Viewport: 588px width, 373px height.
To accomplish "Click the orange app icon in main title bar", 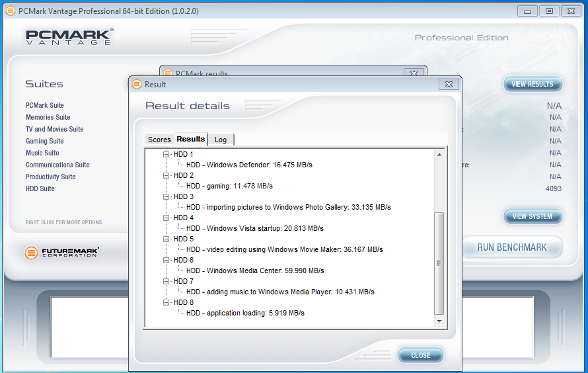I will coord(11,11).
